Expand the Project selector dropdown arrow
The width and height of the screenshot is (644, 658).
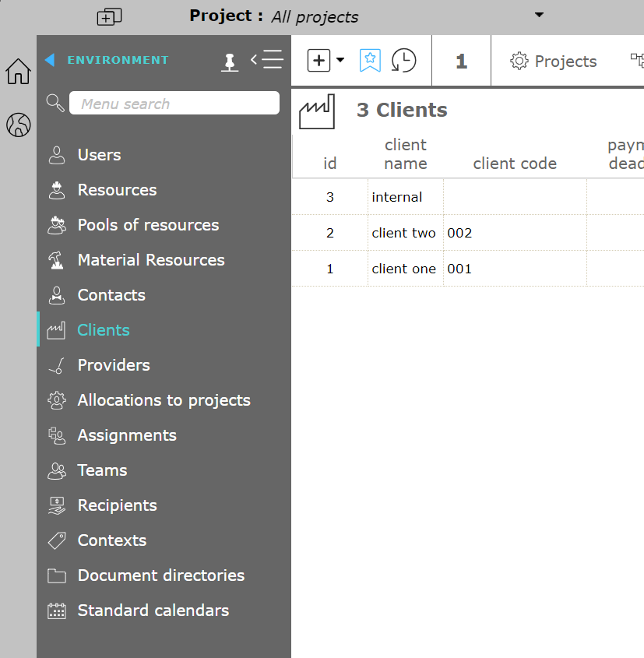[539, 15]
